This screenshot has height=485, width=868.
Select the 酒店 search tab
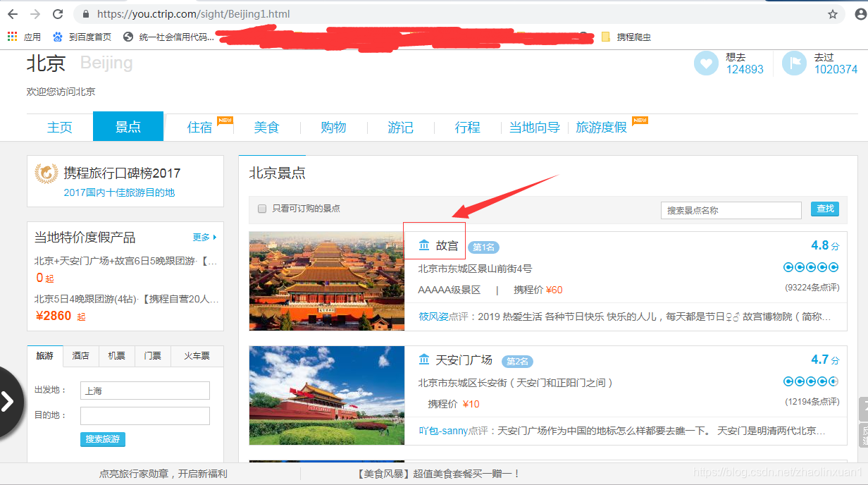point(81,356)
